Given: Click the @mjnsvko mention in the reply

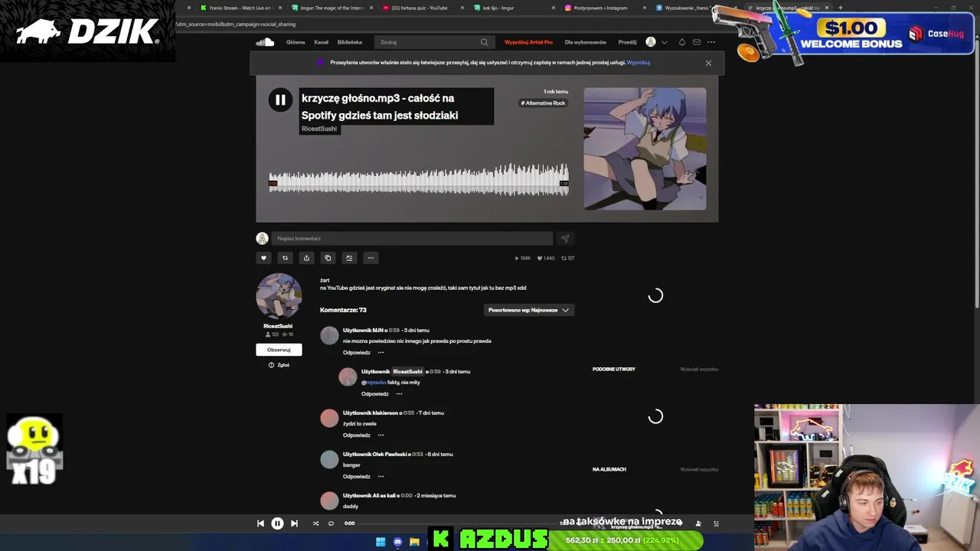Looking at the screenshot, I should pos(374,383).
